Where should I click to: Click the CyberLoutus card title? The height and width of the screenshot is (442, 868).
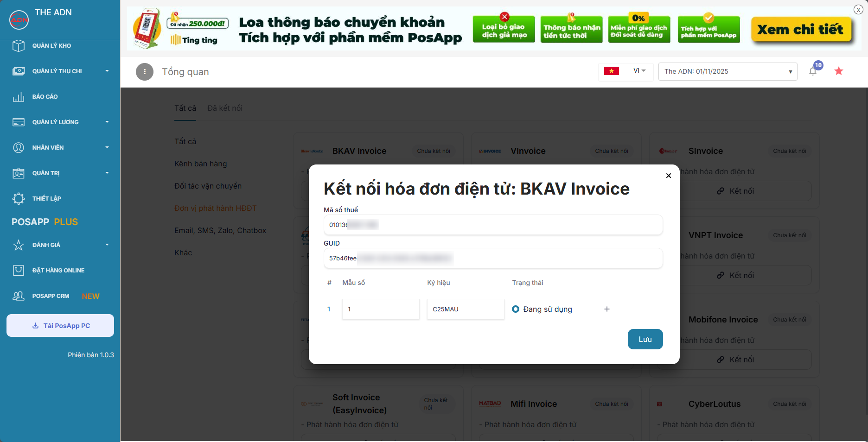715,404
